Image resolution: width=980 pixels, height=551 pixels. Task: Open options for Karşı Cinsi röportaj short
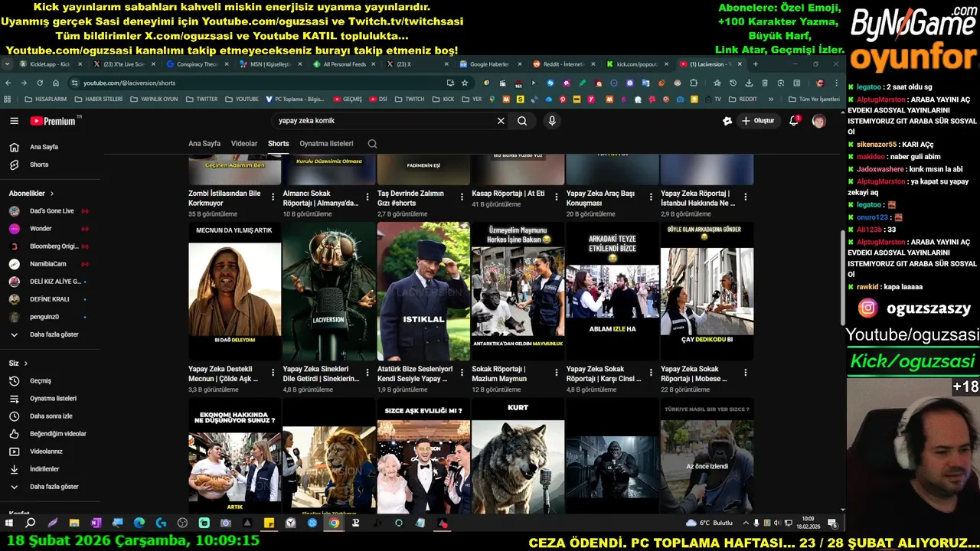[651, 372]
